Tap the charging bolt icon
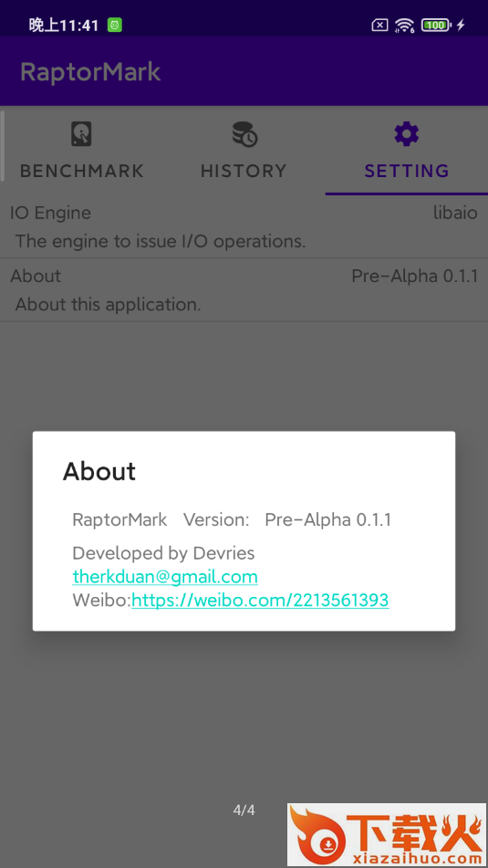 tap(461, 25)
